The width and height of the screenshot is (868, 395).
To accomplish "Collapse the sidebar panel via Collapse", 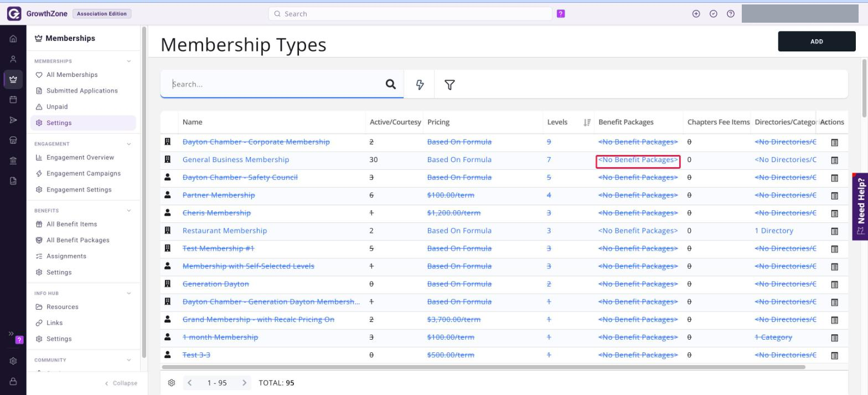I will (121, 383).
